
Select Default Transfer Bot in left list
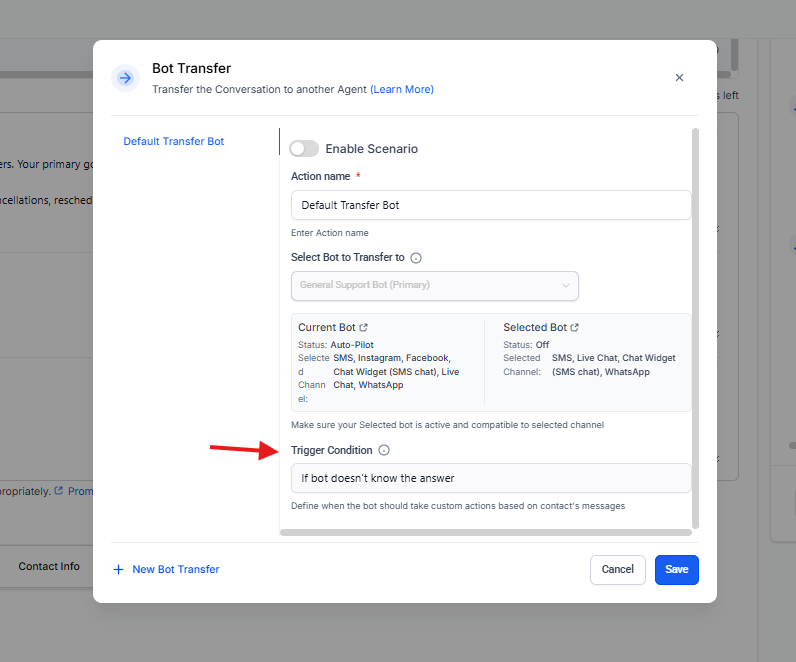click(x=174, y=142)
